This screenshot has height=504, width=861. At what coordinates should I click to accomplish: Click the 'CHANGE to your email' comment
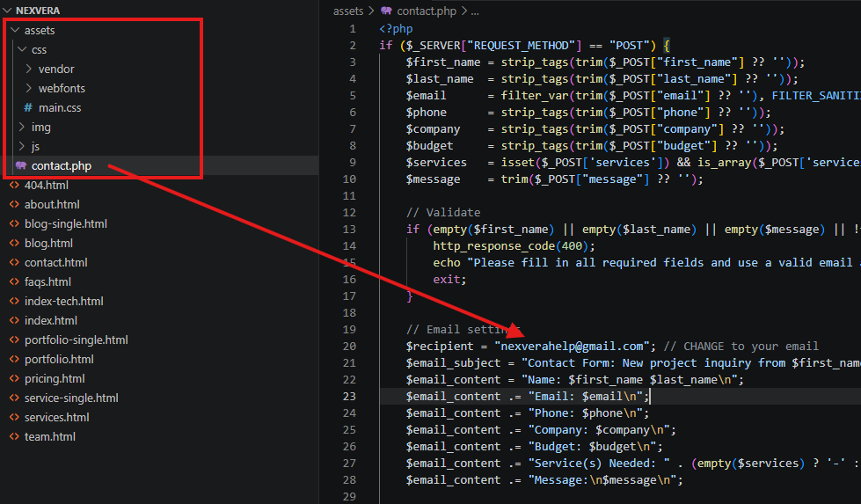pos(741,347)
